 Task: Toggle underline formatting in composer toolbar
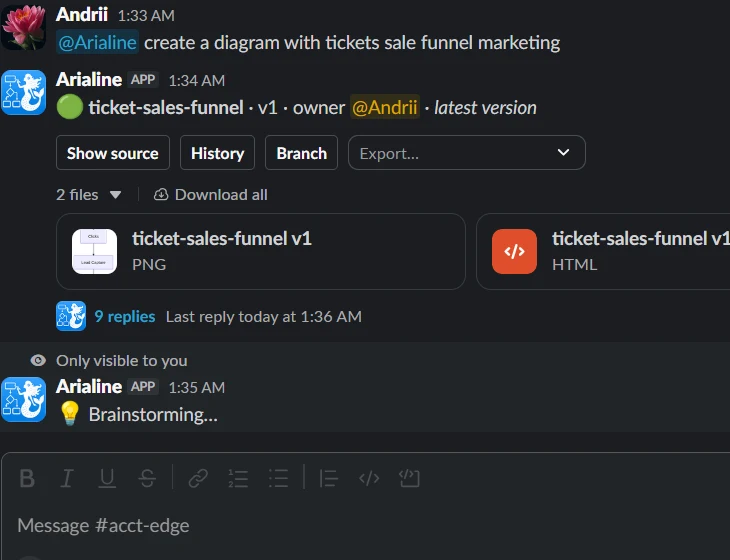coord(107,478)
